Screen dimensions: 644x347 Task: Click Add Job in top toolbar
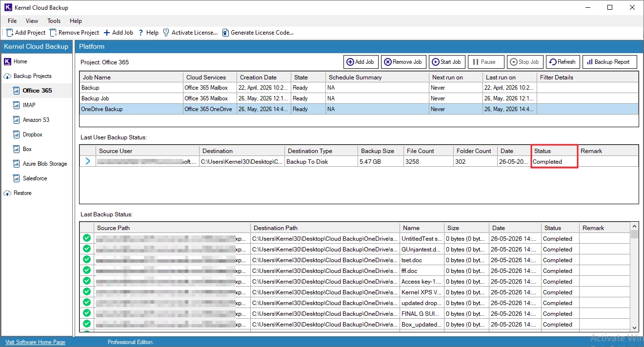[118, 33]
